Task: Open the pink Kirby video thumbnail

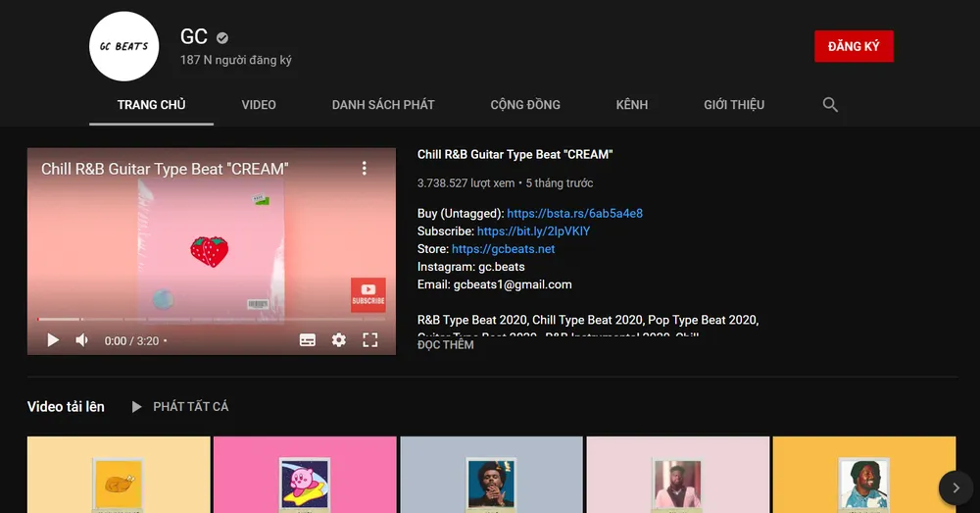Action: click(x=305, y=475)
